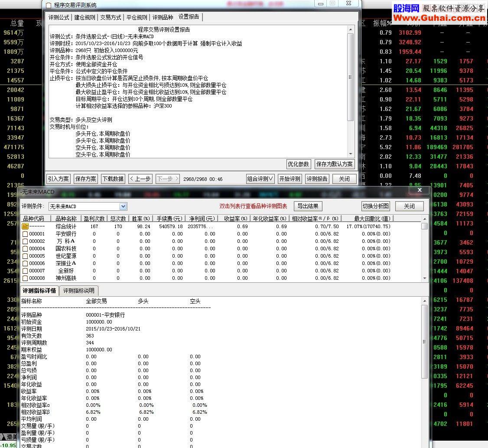Sort by 盈利次数 column header

click(x=94, y=219)
